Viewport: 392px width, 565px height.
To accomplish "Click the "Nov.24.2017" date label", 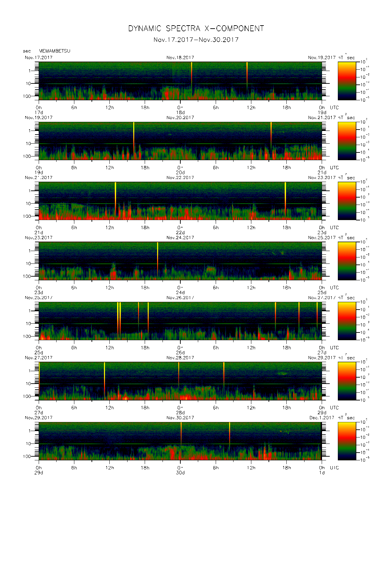I will (x=180, y=238).
